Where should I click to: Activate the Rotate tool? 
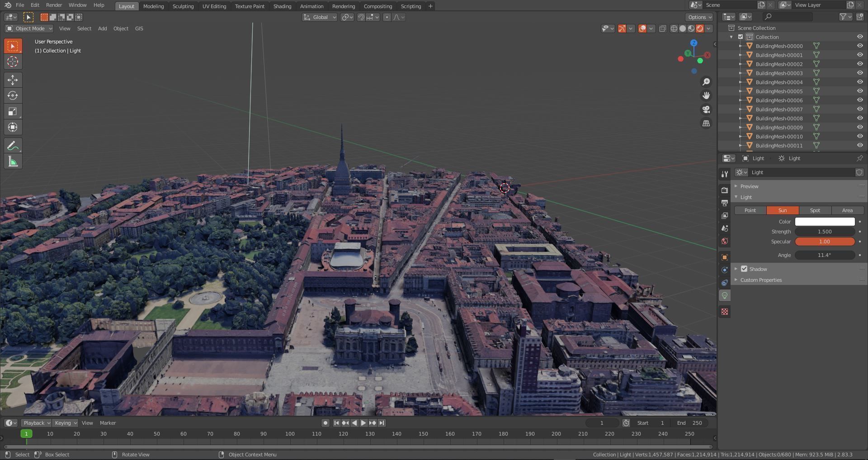click(13, 95)
